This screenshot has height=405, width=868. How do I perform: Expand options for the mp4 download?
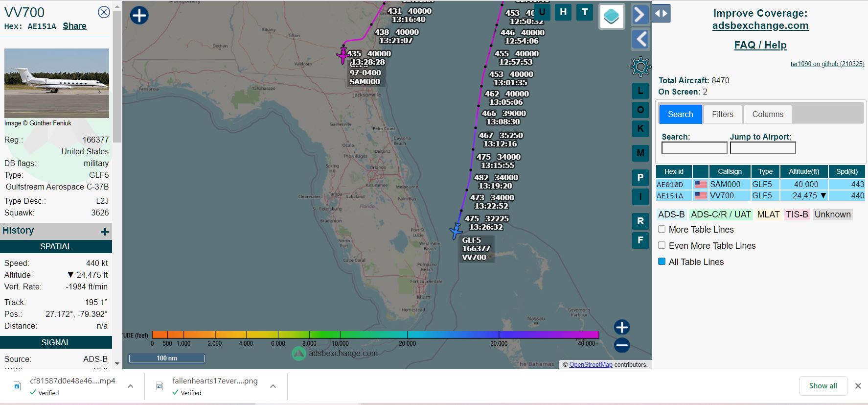(x=131, y=386)
